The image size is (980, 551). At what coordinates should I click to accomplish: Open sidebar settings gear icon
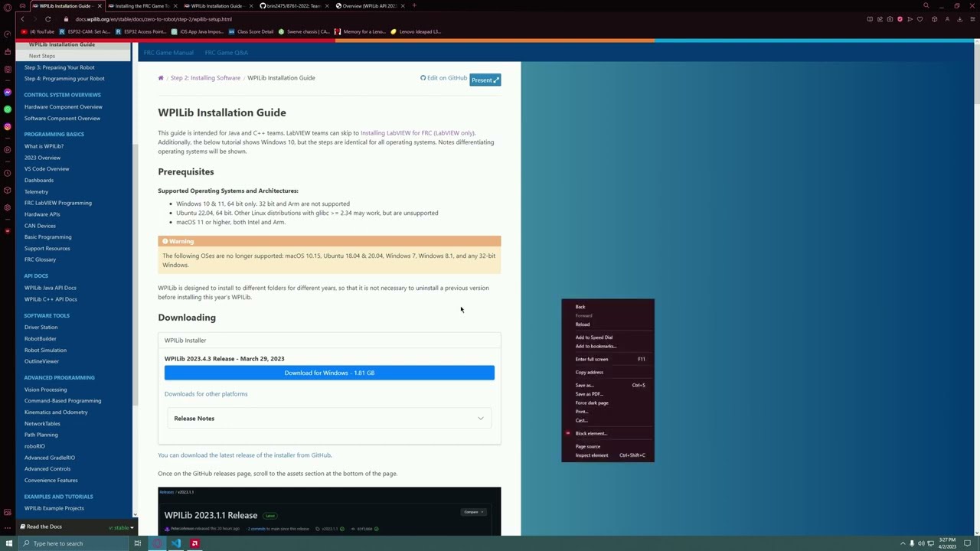point(8,207)
